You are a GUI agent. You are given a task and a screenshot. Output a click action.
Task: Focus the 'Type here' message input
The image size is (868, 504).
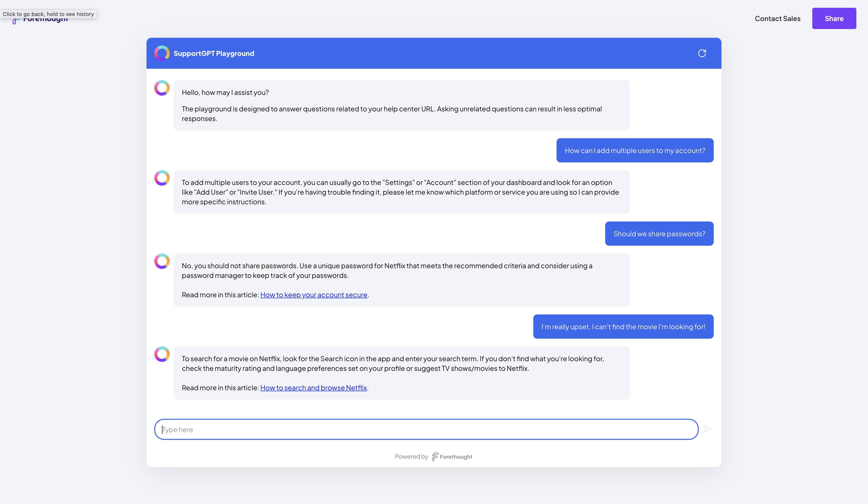click(426, 429)
